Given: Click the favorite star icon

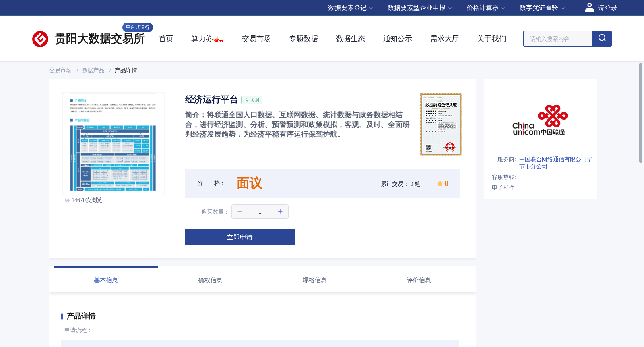Looking at the screenshot, I should 440,183.
